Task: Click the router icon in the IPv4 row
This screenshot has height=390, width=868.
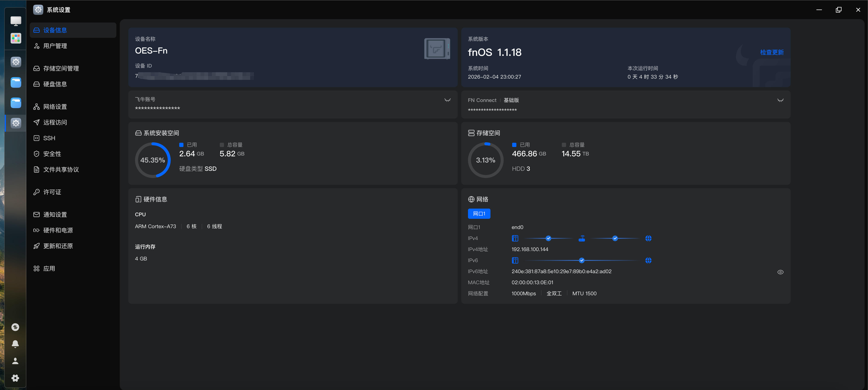Action: tap(582, 239)
